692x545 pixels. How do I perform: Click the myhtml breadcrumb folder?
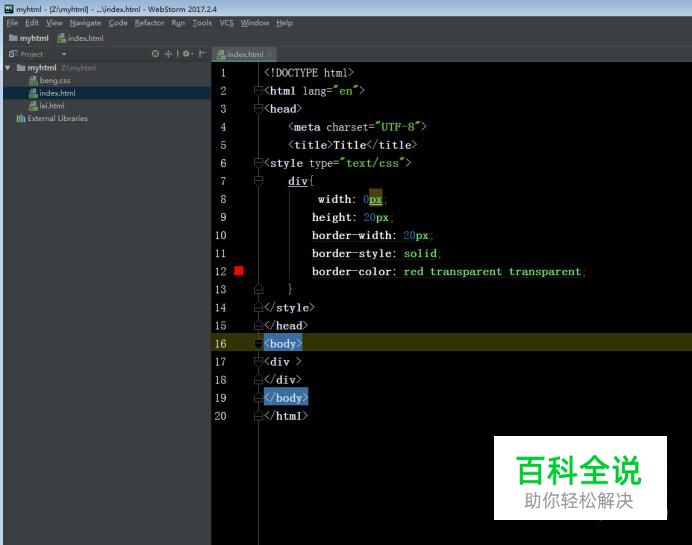coord(29,38)
